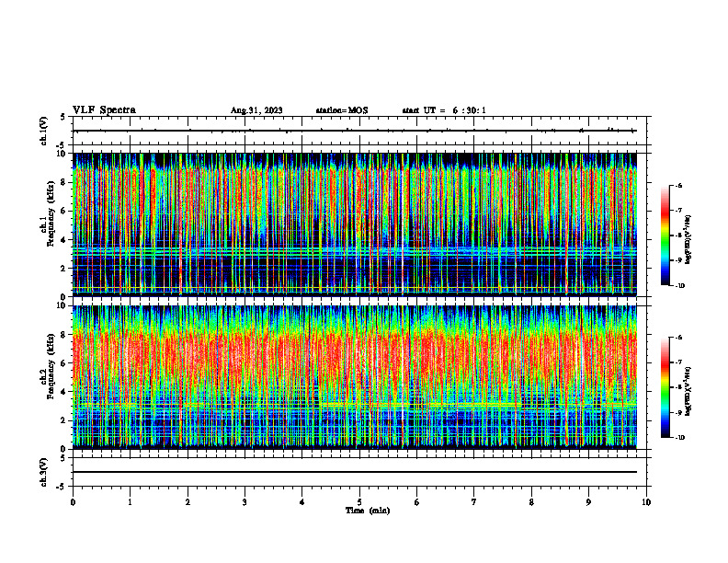This screenshot has width=728, height=563.
Task: Click the ch.2 frequency tick "4"
Action: coord(64,392)
